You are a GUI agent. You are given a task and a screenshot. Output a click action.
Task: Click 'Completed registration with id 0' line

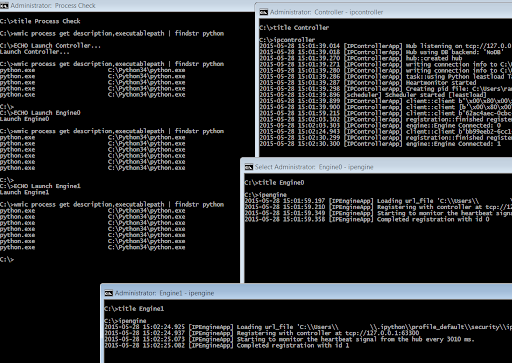[x=367, y=219]
